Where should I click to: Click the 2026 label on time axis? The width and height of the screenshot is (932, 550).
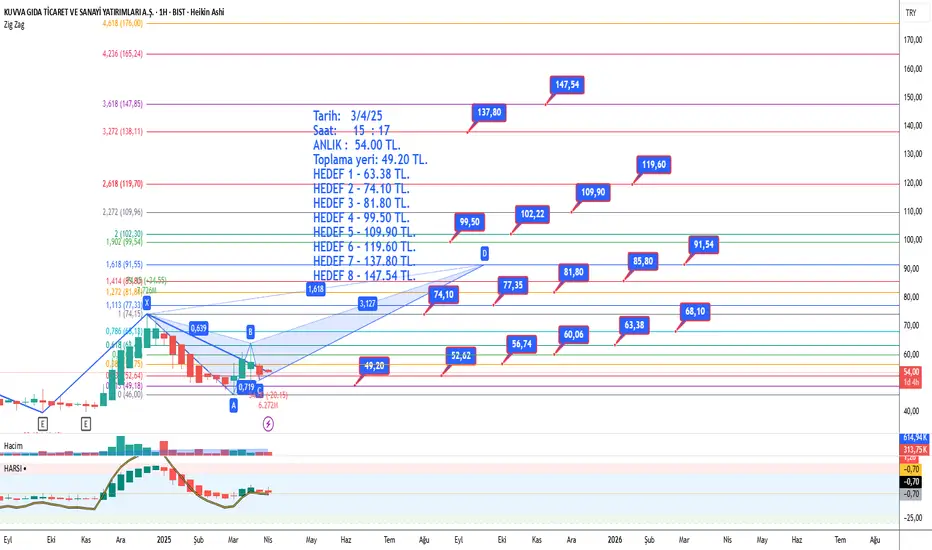click(x=615, y=540)
